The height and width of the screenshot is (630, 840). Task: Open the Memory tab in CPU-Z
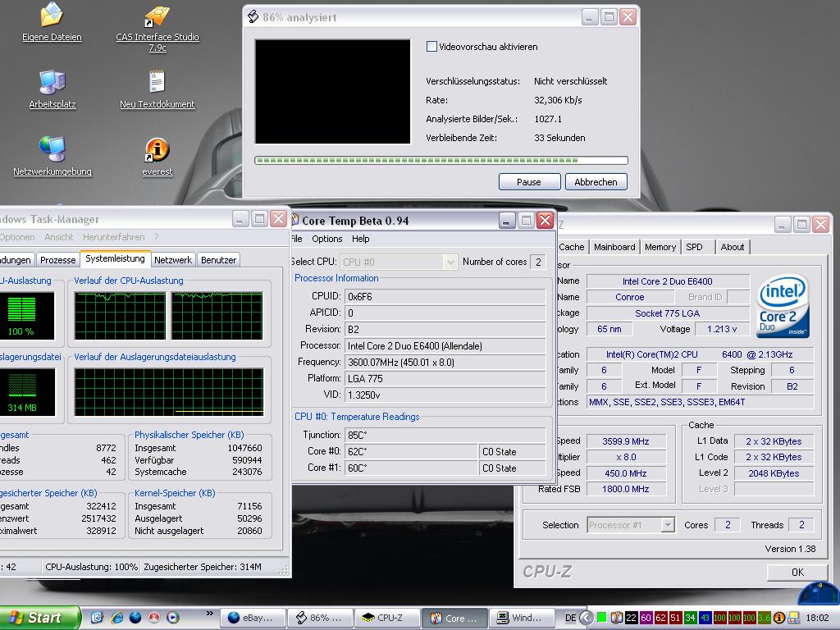[x=660, y=247]
